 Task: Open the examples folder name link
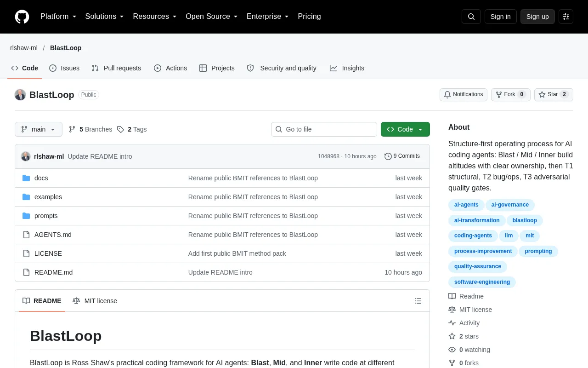pyautogui.click(x=48, y=197)
